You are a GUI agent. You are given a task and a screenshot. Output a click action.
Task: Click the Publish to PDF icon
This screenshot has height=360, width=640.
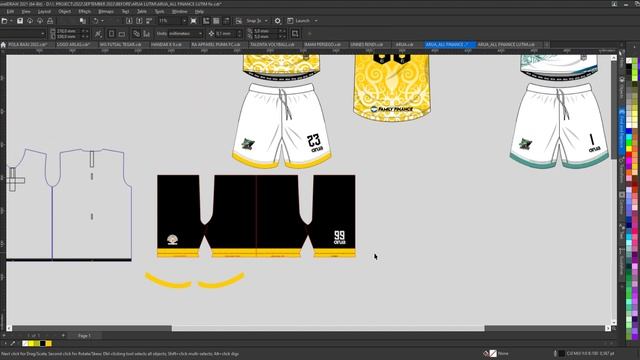point(149,20)
